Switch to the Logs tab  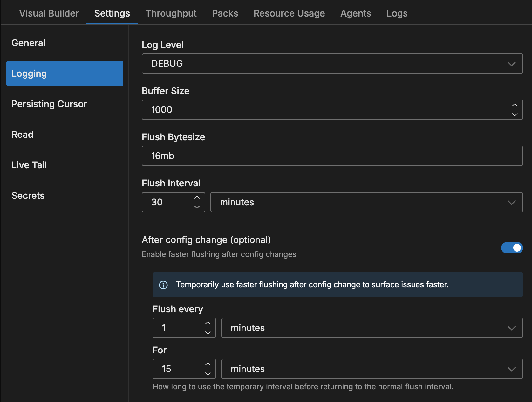(x=397, y=13)
